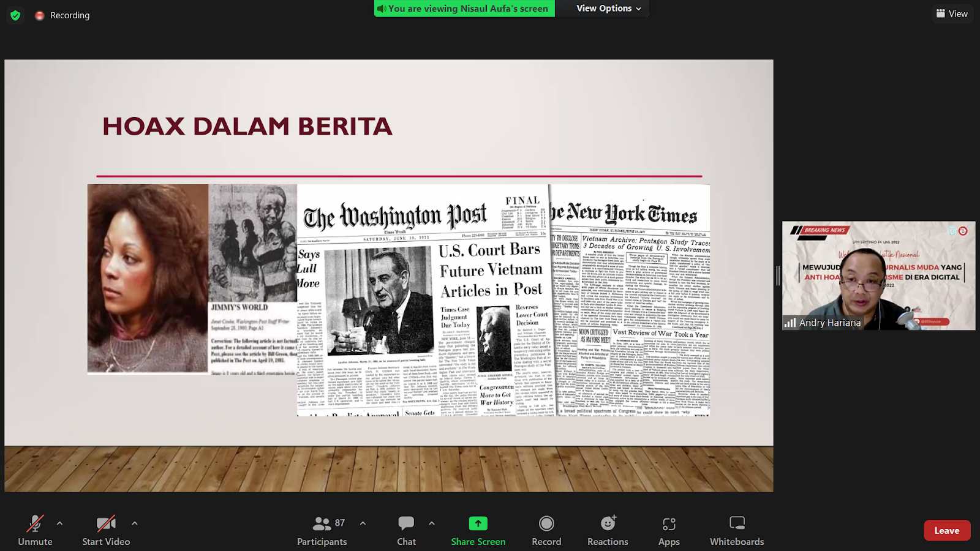Leave the meeting
This screenshot has height=551, width=980.
pos(947,531)
